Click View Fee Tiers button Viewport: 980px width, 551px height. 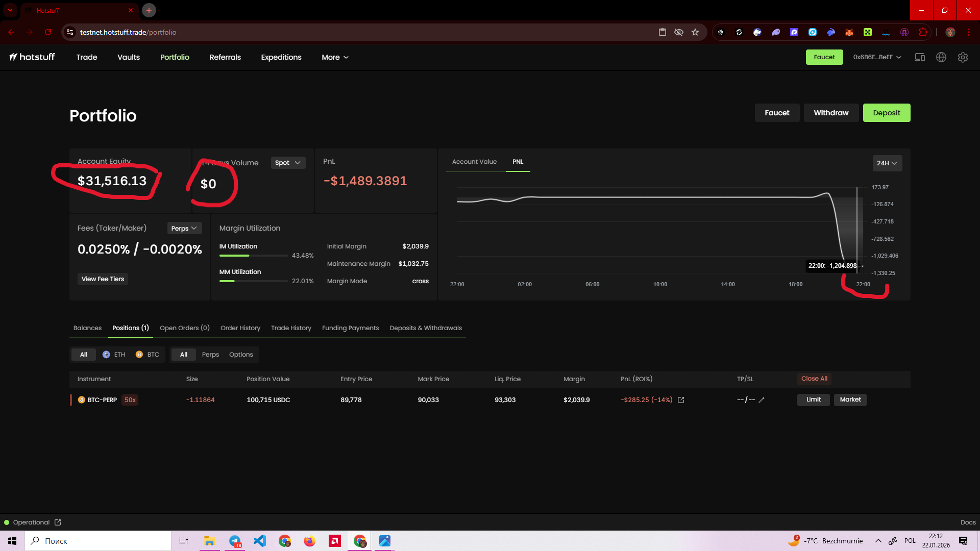pos(103,279)
